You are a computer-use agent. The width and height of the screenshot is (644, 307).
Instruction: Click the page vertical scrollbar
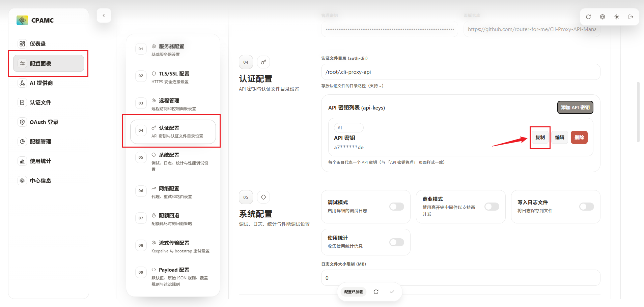click(x=638, y=111)
